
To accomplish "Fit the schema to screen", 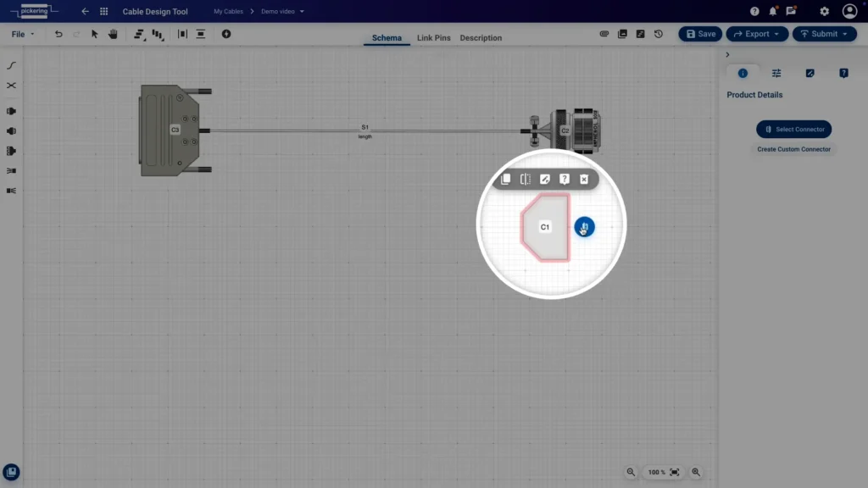I will 674,472.
